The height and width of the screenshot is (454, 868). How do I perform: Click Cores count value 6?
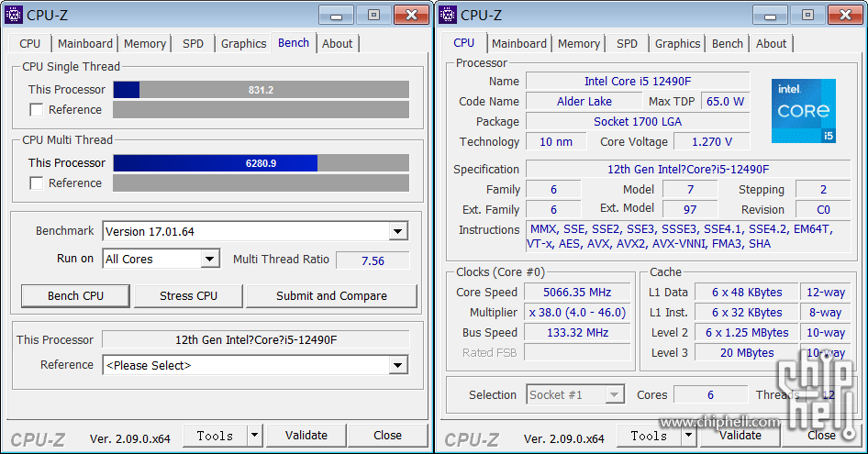click(710, 394)
